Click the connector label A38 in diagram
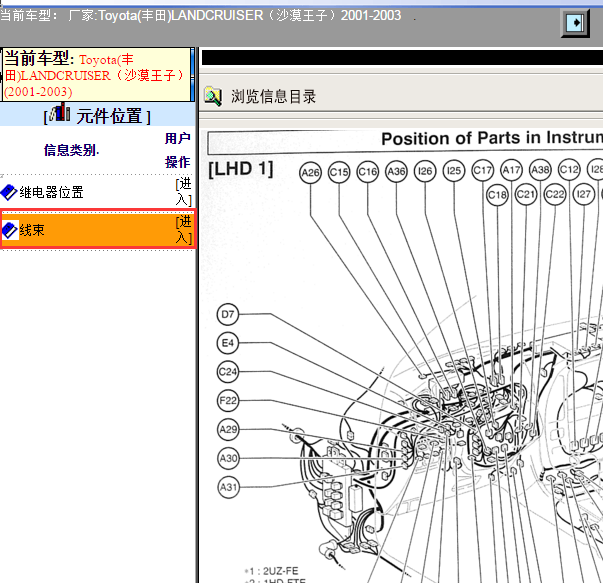Image resolution: width=603 pixels, height=583 pixels. [x=540, y=170]
